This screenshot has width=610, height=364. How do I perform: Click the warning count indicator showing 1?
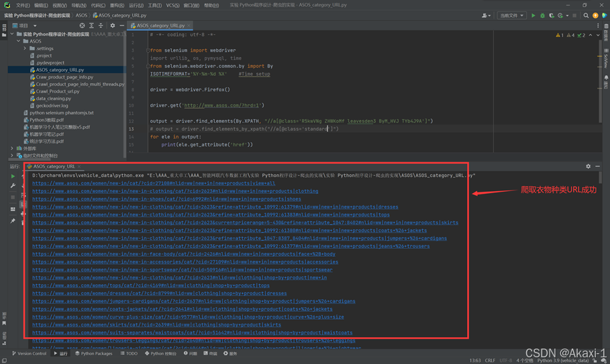pos(560,35)
